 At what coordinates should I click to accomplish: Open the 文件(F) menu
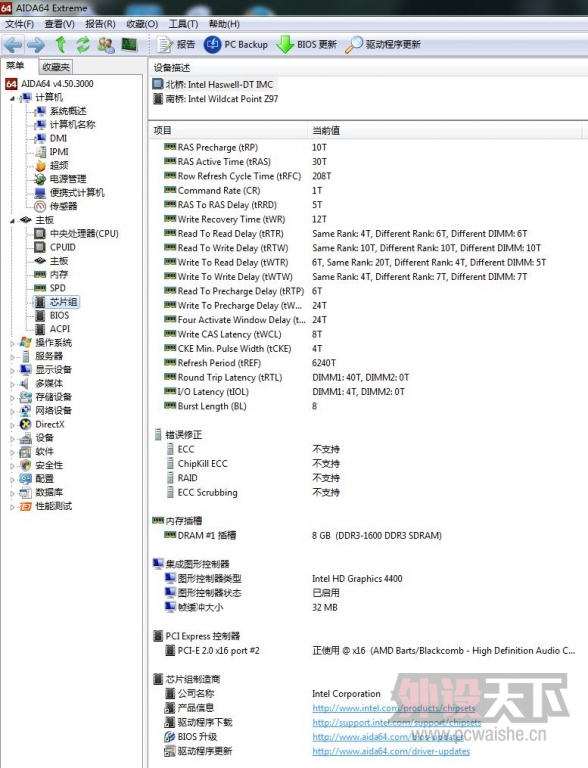tap(20, 24)
